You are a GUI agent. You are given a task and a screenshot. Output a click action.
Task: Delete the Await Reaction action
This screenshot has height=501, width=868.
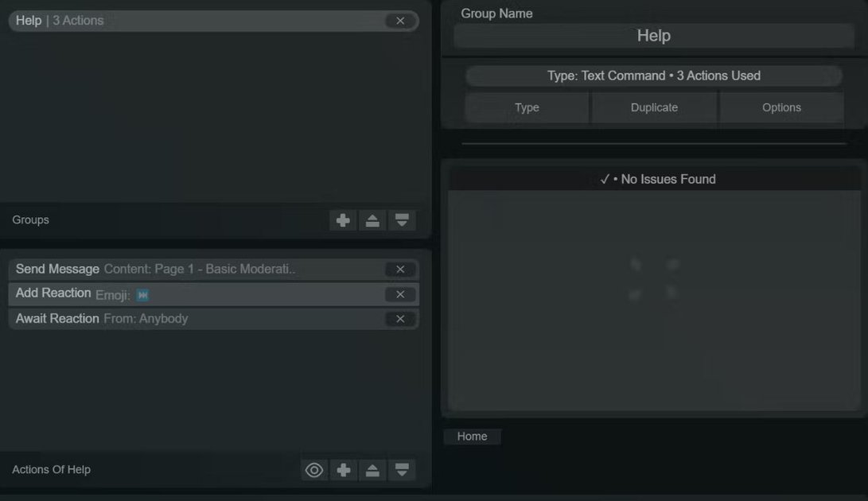click(400, 318)
